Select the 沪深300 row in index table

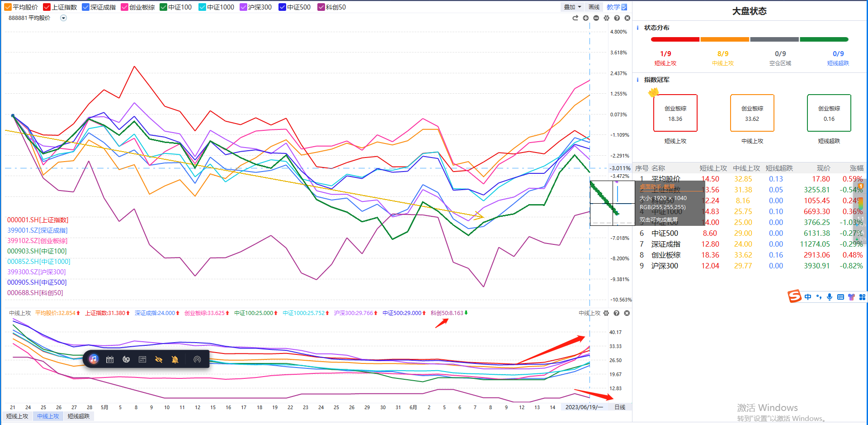coord(750,266)
